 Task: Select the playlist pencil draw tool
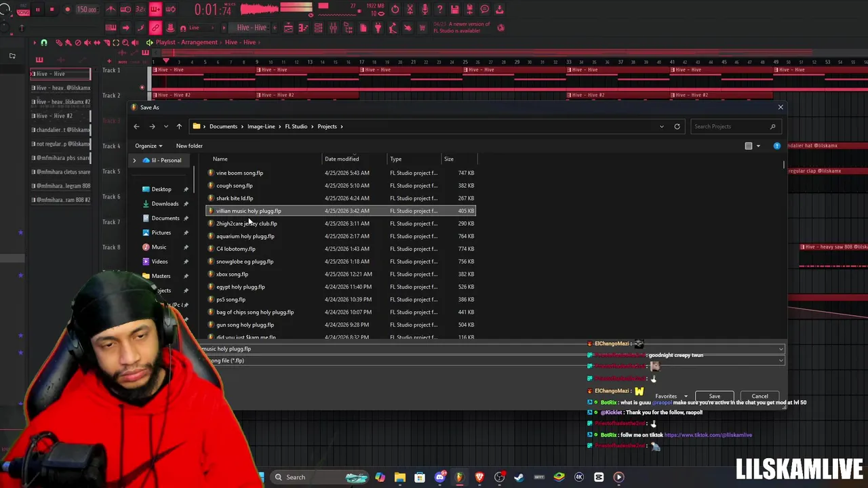pyautogui.click(x=59, y=42)
